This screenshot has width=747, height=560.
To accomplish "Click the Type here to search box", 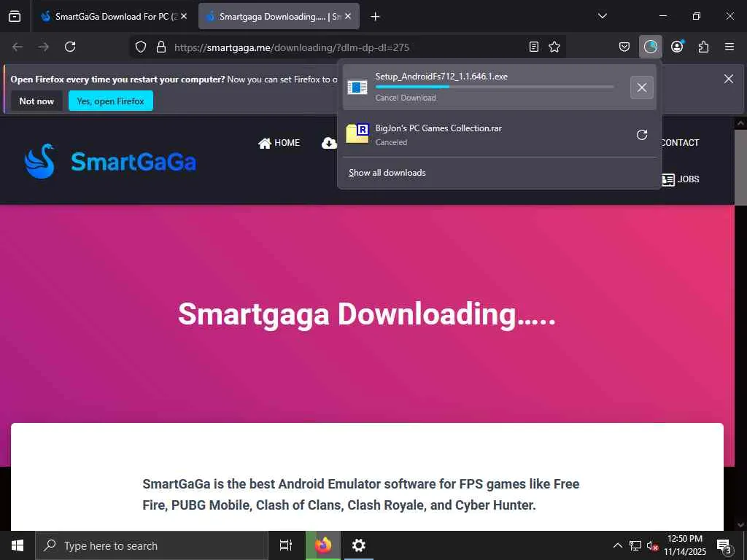I will click(152, 545).
